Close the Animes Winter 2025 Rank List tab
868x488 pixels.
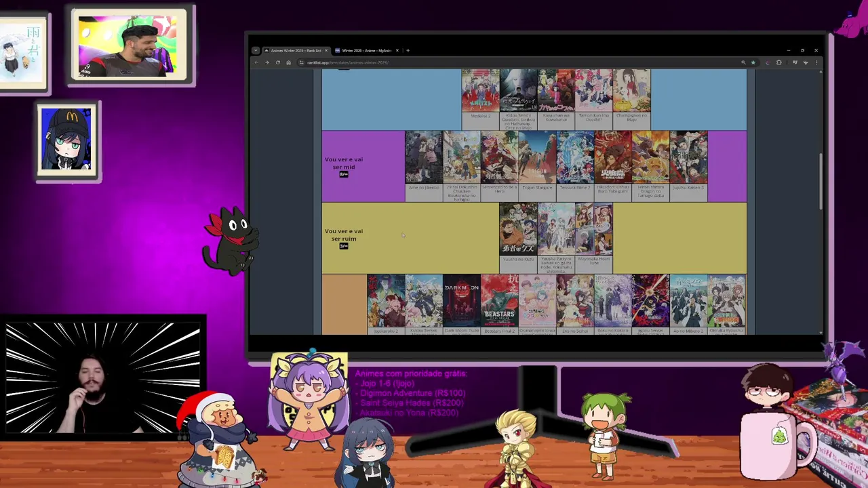326,50
